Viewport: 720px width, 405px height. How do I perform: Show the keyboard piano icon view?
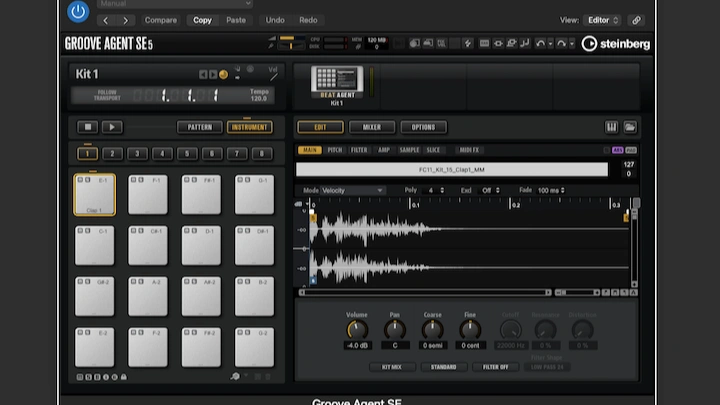click(612, 127)
